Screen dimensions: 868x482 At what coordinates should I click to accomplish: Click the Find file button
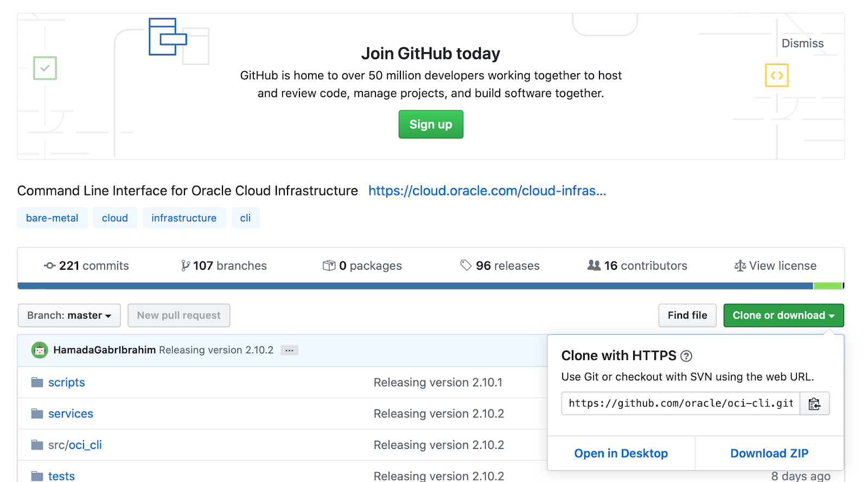point(687,315)
